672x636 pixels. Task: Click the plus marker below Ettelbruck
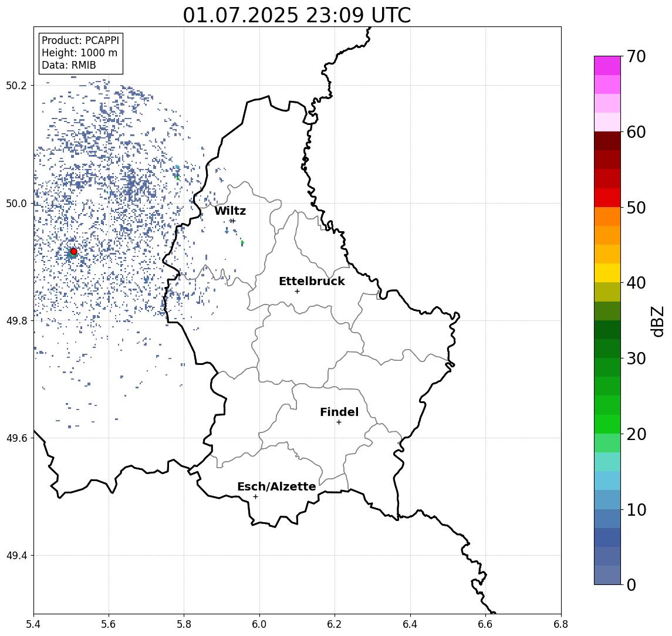tap(297, 292)
